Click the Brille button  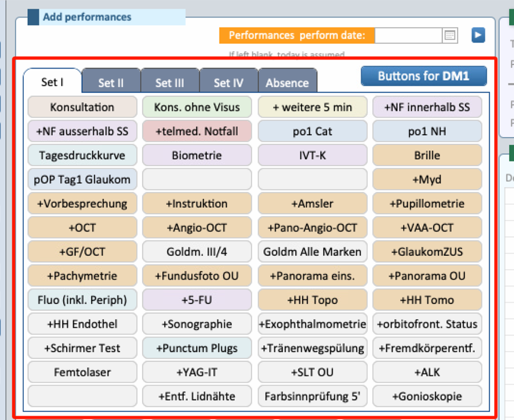(427, 156)
